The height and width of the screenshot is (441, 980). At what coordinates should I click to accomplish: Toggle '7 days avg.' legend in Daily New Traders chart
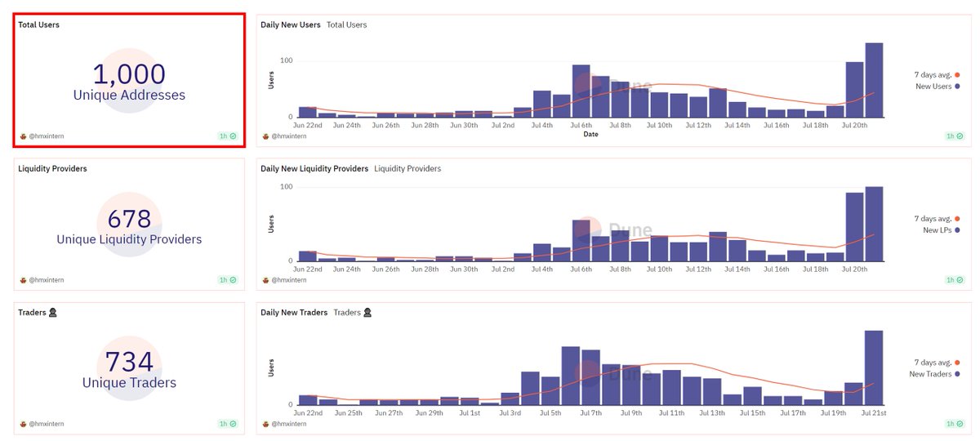(x=937, y=363)
